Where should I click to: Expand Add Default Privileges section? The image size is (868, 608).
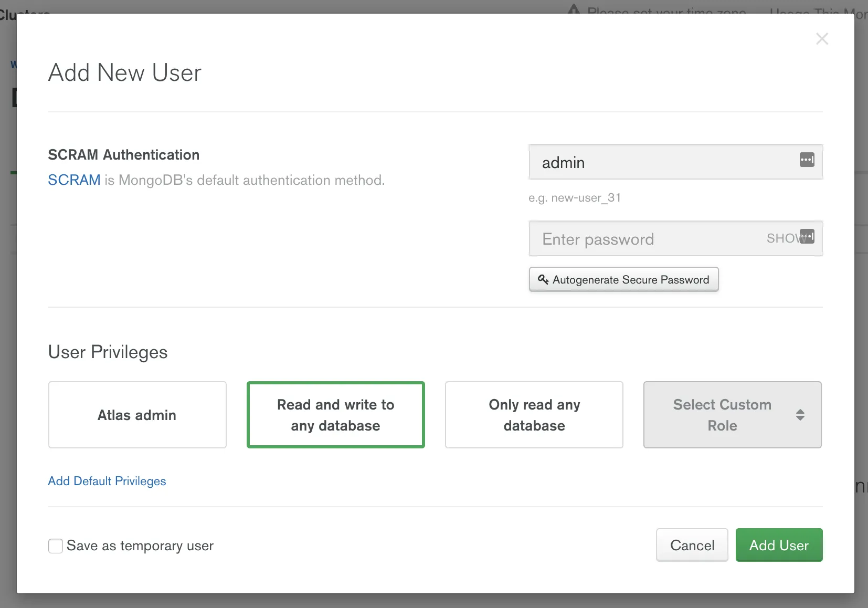pyautogui.click(x=107, y=481)
